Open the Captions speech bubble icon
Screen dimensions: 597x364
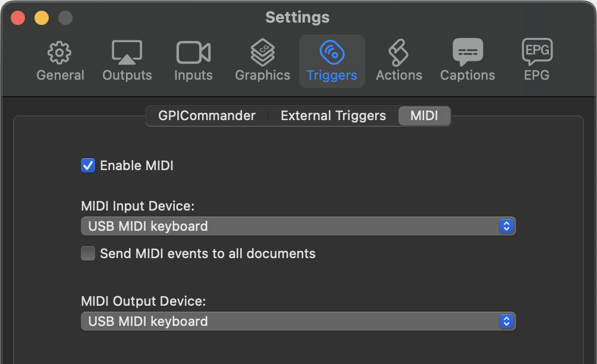[467, 52]
